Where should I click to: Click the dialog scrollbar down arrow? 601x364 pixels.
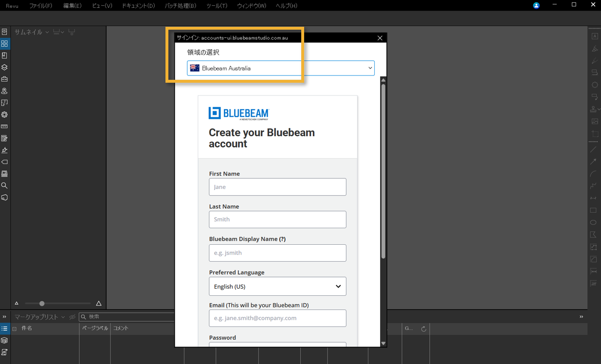coord(383,344)
